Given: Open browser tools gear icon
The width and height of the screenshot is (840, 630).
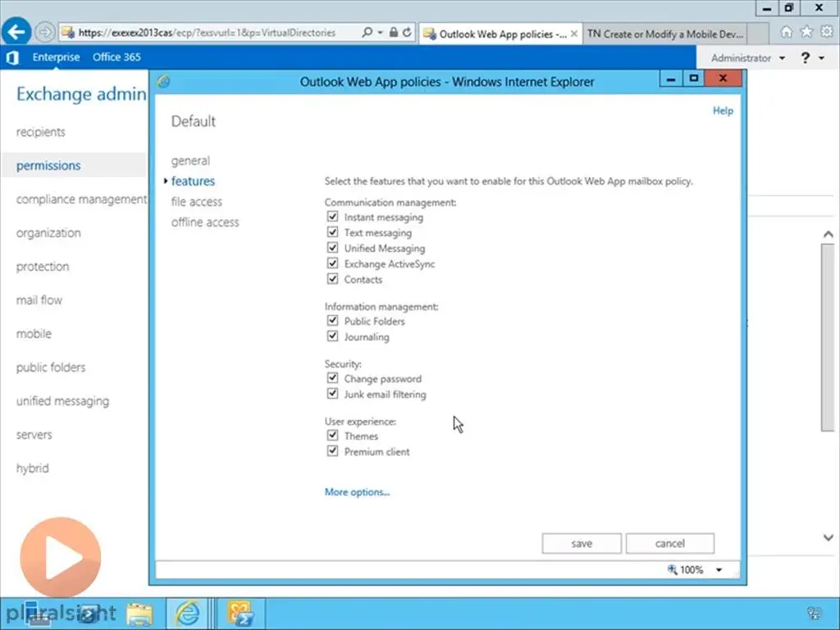Looking at the screenshot, I should pos(827,32).
